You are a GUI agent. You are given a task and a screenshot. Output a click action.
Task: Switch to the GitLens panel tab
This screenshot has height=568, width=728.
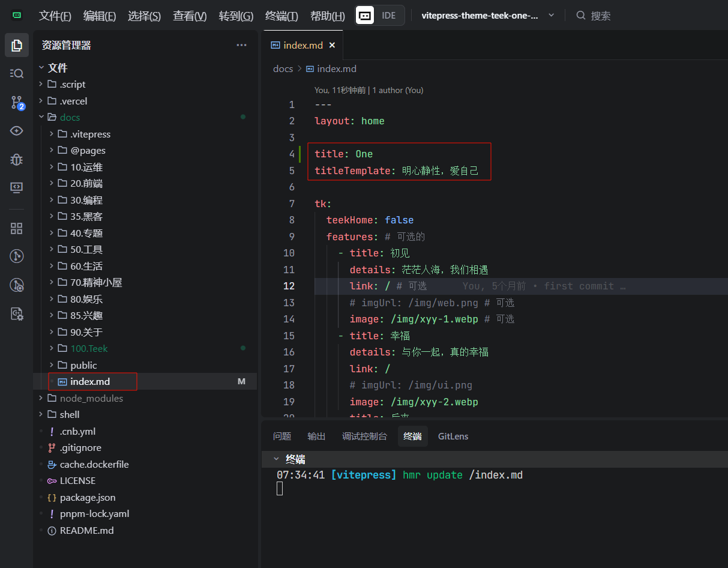pos(453,437)
